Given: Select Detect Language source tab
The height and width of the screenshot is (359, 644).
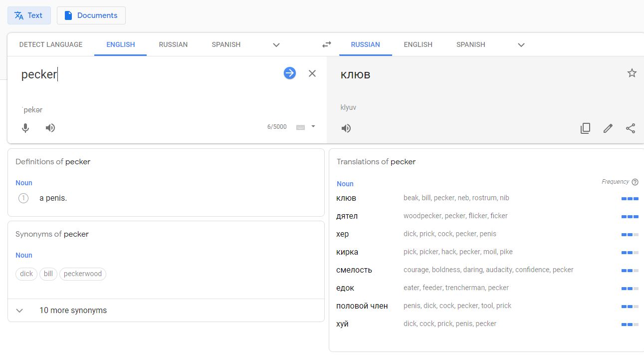Looking at the screenshot, I should [51, 44].
